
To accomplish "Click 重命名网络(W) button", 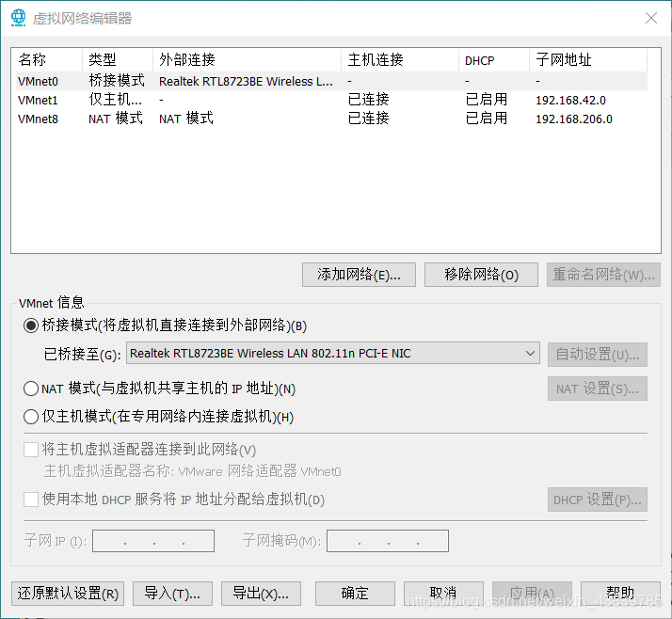I will (603, 275).
